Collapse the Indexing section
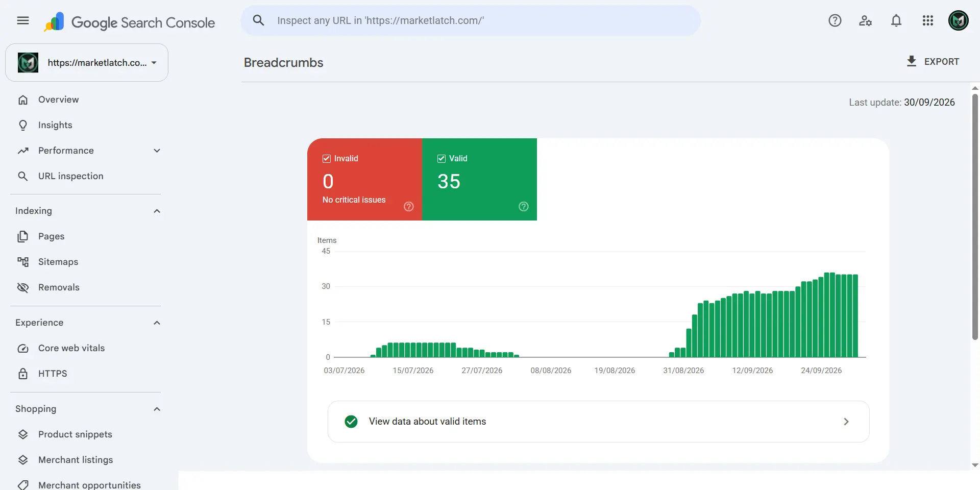Viewport: 980px width, 490px height. [x=157, y=211]
